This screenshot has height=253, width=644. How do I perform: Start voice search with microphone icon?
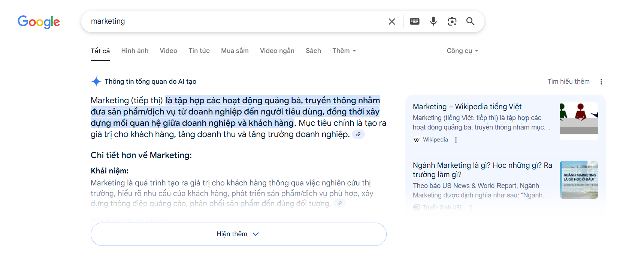coord(433,21)
